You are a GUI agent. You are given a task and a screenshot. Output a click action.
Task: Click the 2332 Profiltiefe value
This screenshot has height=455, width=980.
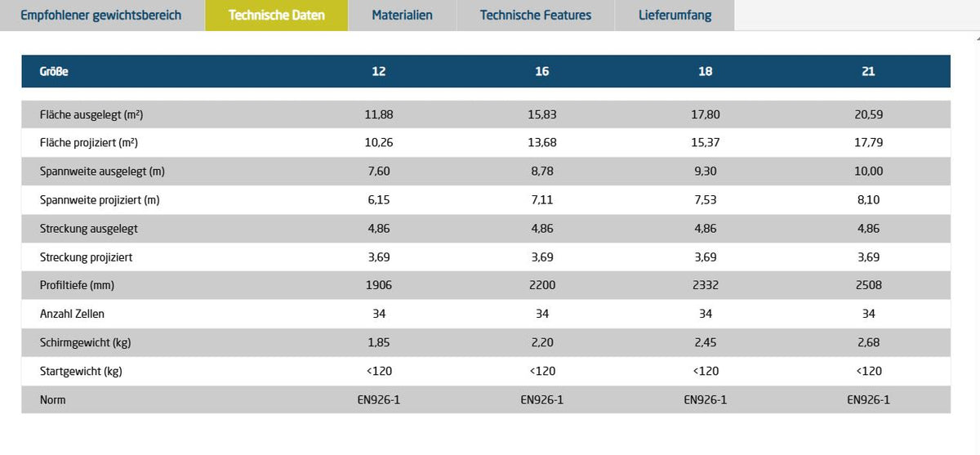706,286
